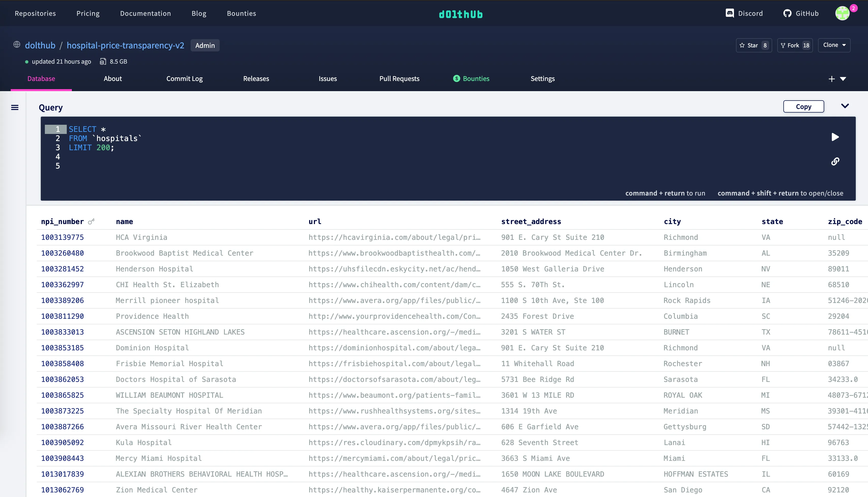Click the hamburger menu beside Query
The width and height of the screenshot is (868, 497).
(15, 107)
